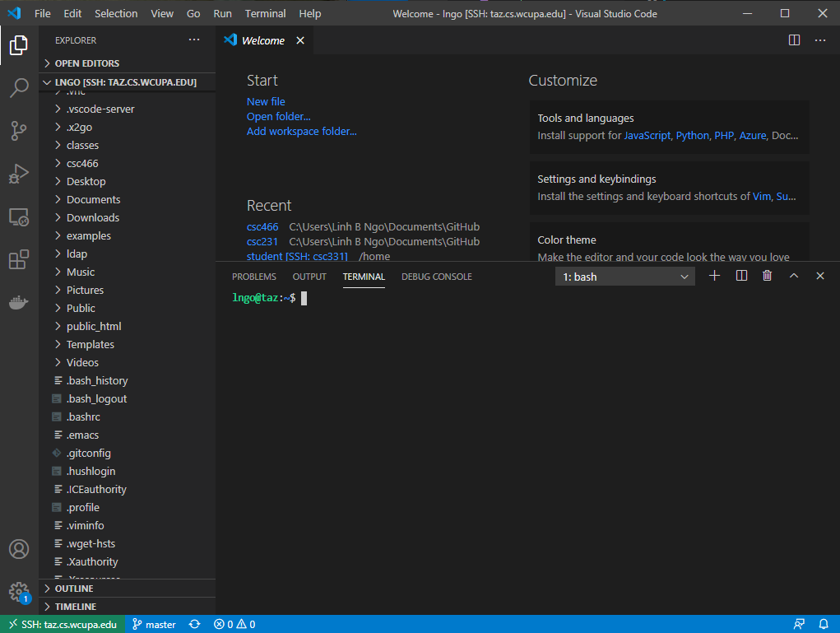The width and height of the screenshot is (840, 633).
Task: Open the Accounts icon
Action: [x=19, y=549]
